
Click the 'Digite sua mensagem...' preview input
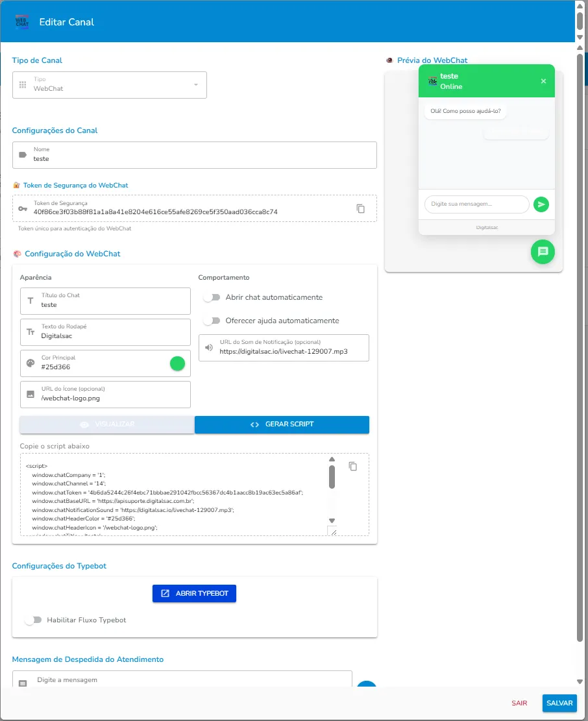coord(477,204)
